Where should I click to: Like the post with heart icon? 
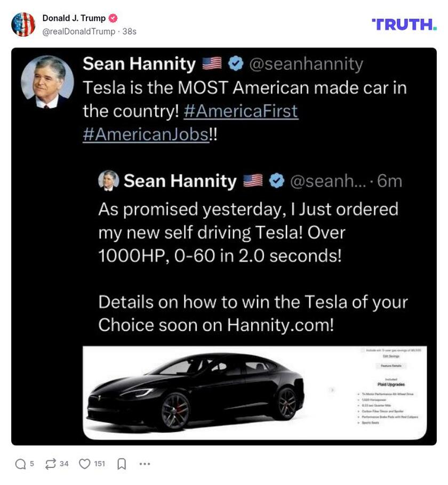point(85,464)
